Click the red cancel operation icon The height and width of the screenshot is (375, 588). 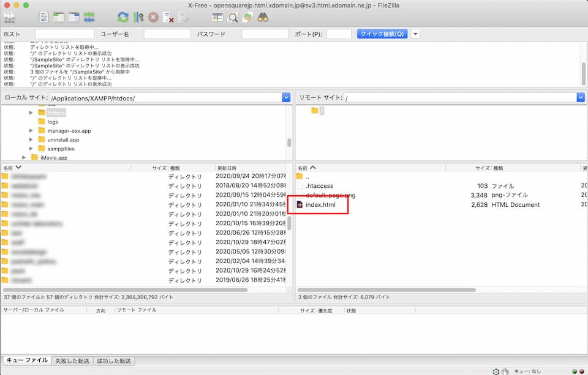153,17
